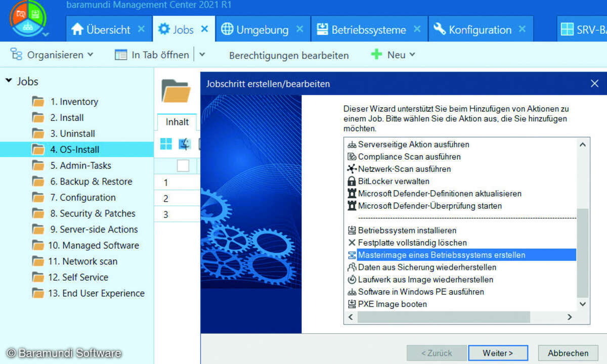Click the icon for Laufwerk aus Image wiederherstellen
The height and width of the screenshot is (364, 607).
pos(352,280)
